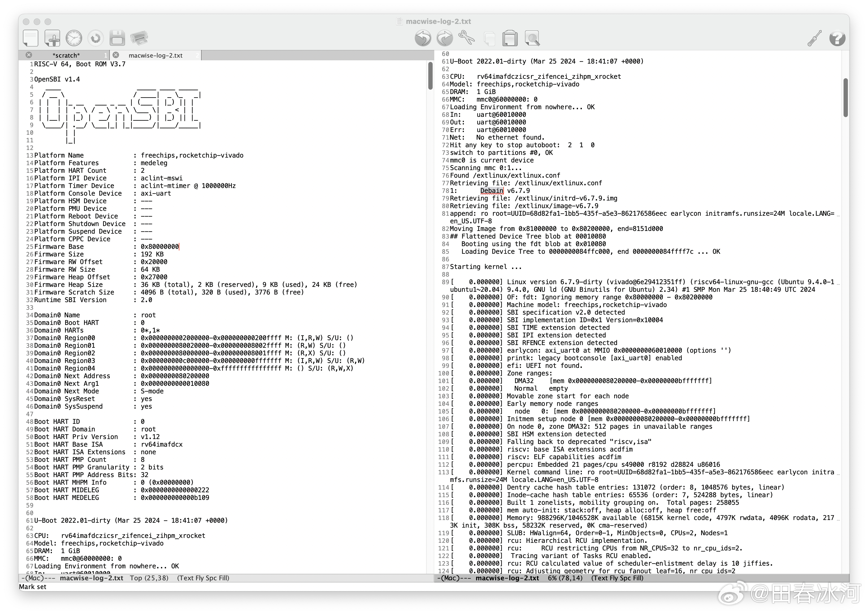Click the floppy disk save icon

pyautogui.click(x=117, y=38)
